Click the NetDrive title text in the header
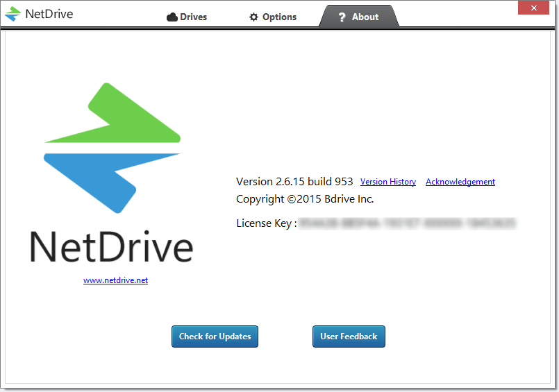The width and height of the screenshot is (559, 392). coord(49,14)
